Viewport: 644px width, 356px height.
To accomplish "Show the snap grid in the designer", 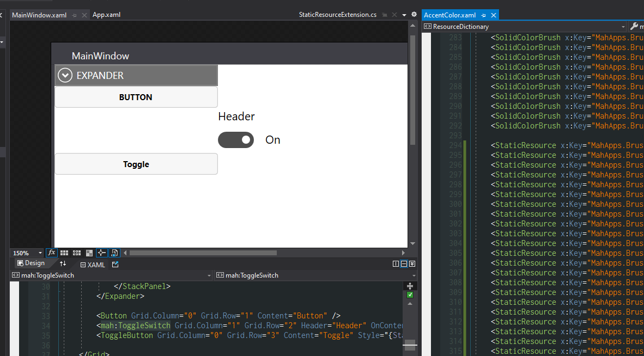I will (x=64, y=253).
